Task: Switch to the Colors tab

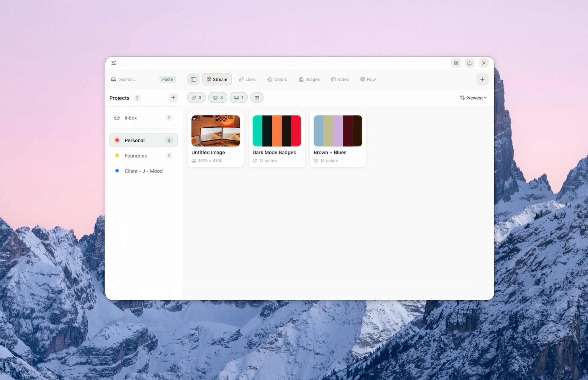Action: coord(277,79)
